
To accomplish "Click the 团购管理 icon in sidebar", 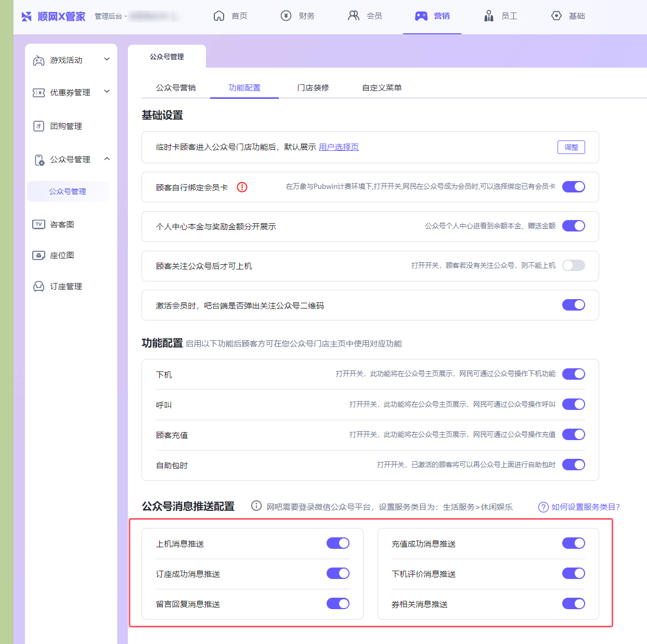I will click(x=38, y=126).
